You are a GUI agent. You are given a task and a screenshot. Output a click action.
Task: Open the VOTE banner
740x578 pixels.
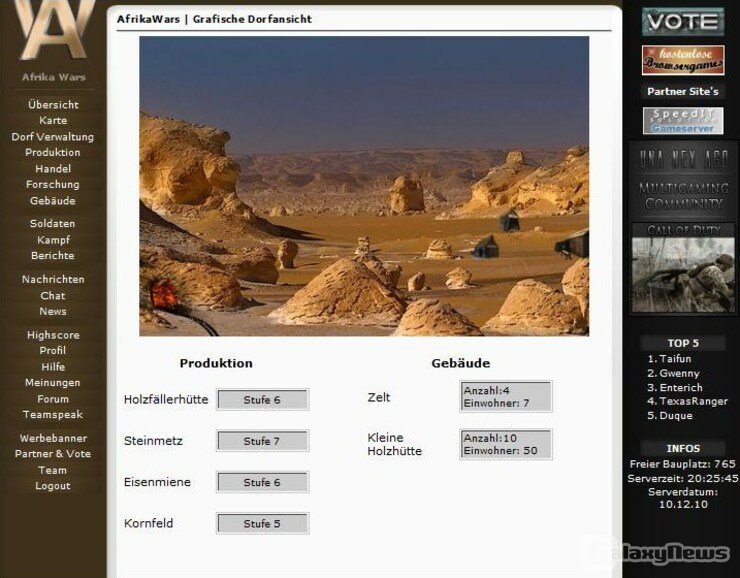(x=683, y=22)
